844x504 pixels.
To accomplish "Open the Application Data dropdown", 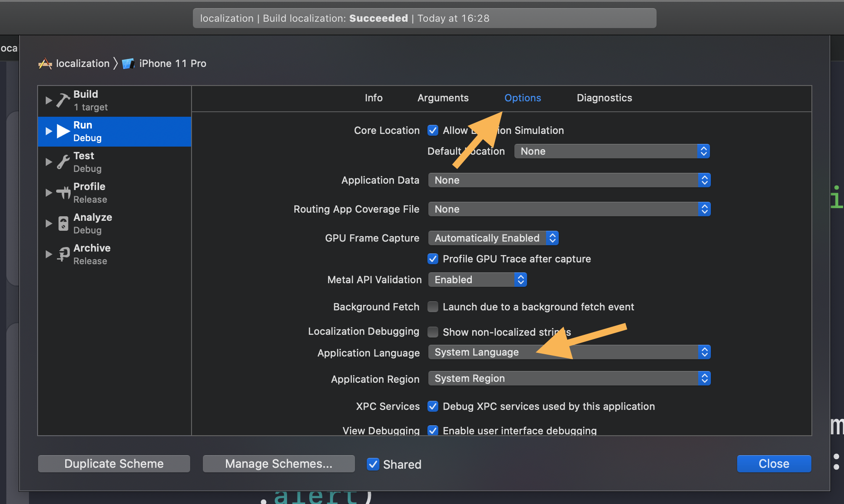I will (x=569, y=180).
